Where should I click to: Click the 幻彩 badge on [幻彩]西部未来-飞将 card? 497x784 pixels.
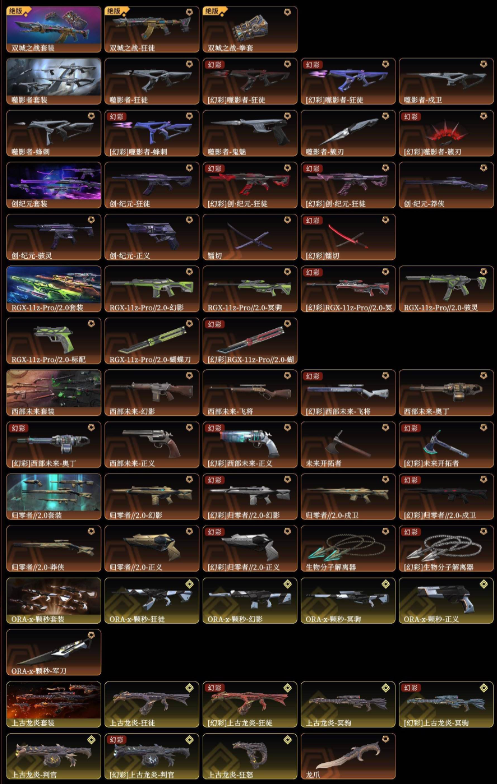[313, 376]
